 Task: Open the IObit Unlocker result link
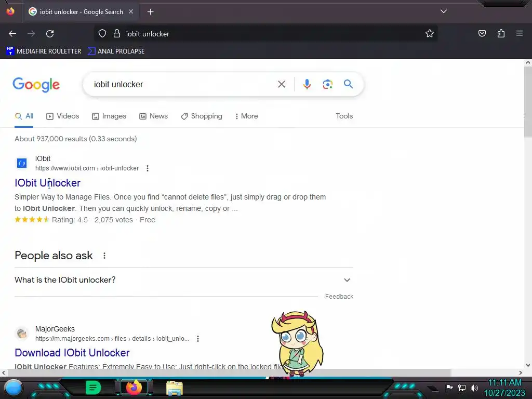(47, 183)
